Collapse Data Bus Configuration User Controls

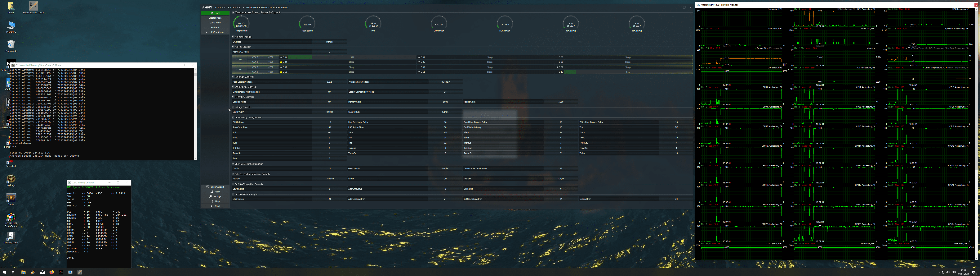(x=233, y=174)
